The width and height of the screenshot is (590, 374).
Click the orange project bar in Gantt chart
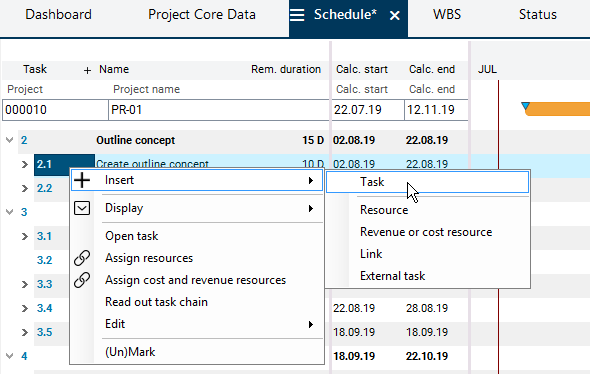click(558, 109)
